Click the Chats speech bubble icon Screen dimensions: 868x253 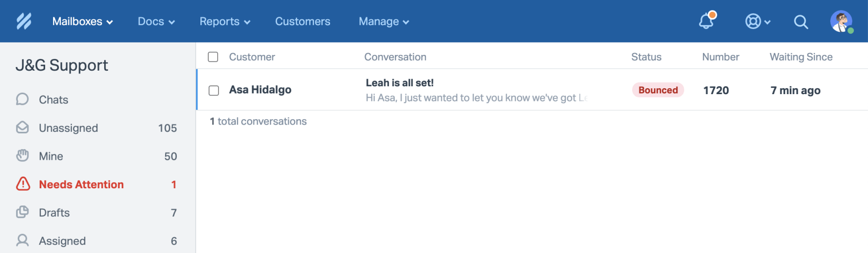click(22, 99)
